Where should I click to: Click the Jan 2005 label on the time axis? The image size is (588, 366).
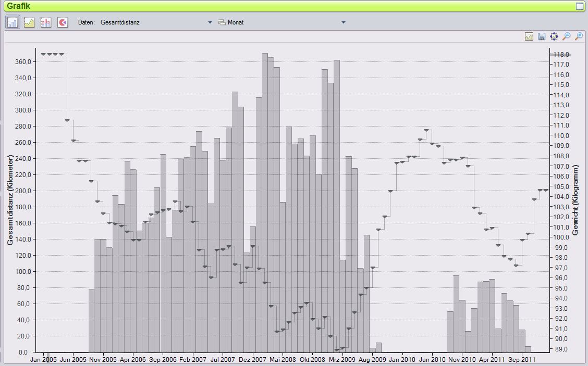43,359
